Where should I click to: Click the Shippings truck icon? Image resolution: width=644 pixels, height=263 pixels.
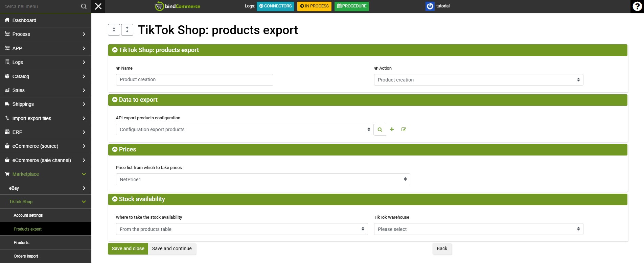click(x=7, y=104)
